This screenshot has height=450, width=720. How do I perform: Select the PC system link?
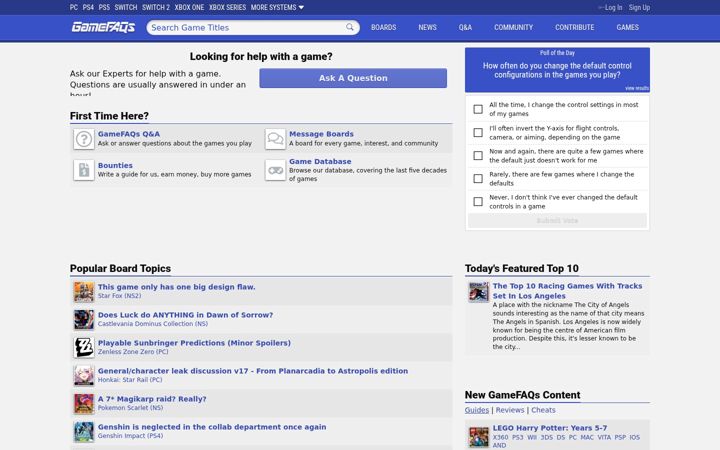click(x=74, y=7)
